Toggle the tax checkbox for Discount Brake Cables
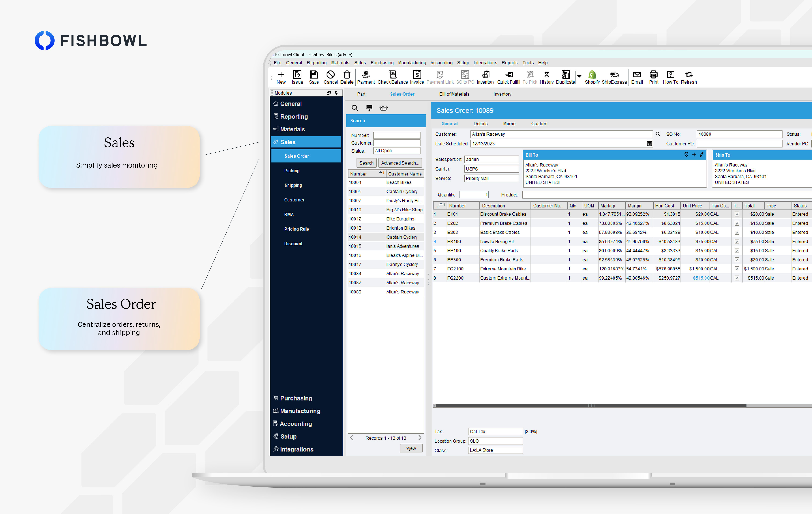The height and width of the screenshot is (514, 812). [x=737, y=214]
